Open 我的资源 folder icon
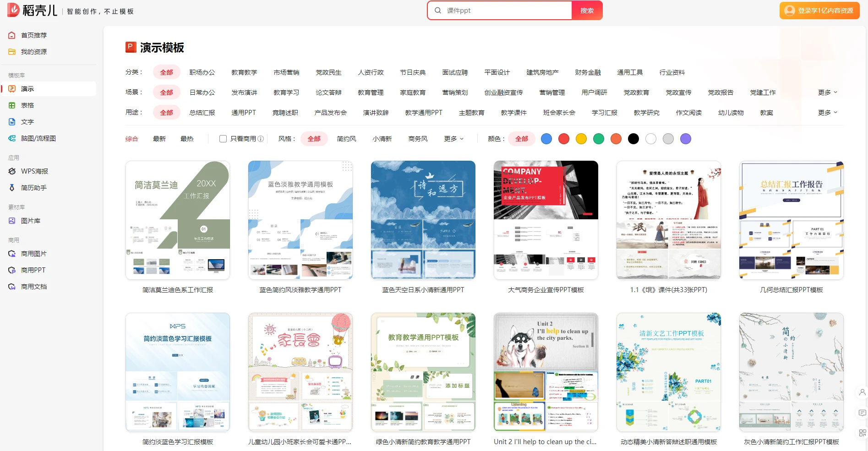The image size is (868, 451). coord(12,52)
